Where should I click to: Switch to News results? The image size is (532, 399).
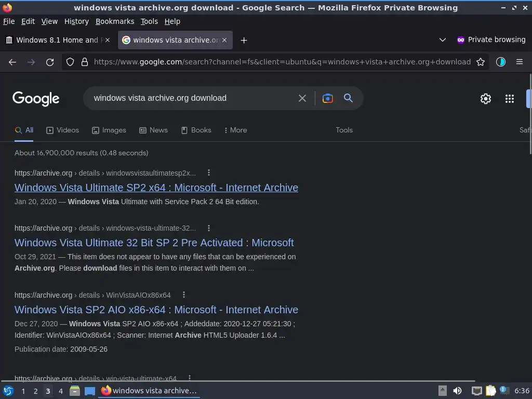153,130
